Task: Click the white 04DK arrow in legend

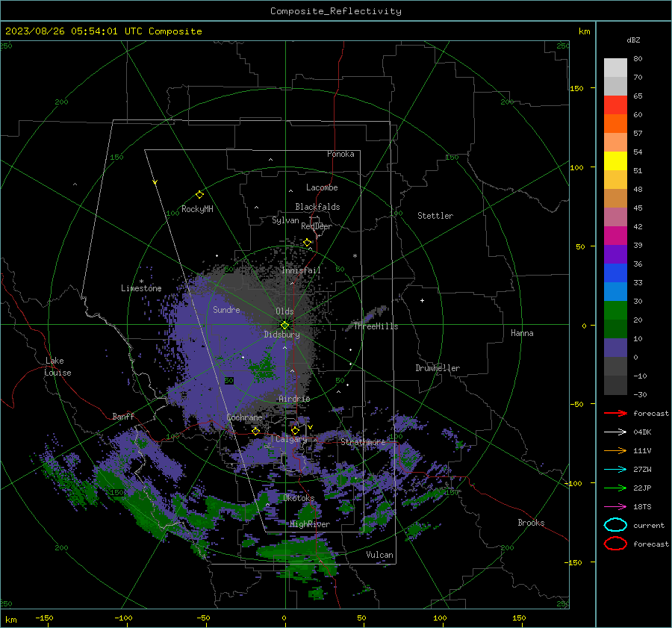Action: pyautogui.click(x=615, y=432)
